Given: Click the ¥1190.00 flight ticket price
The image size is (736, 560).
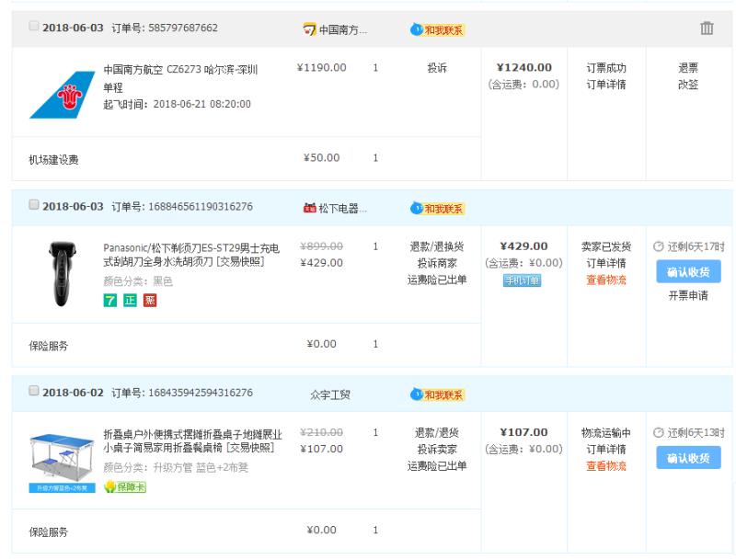Looking at the screenshot, I should [x=321, y=67].
